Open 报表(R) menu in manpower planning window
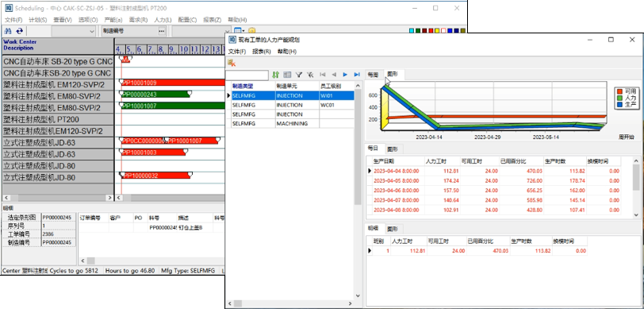The width and height of the screenshot is (644, 309). tap(262, 52)
